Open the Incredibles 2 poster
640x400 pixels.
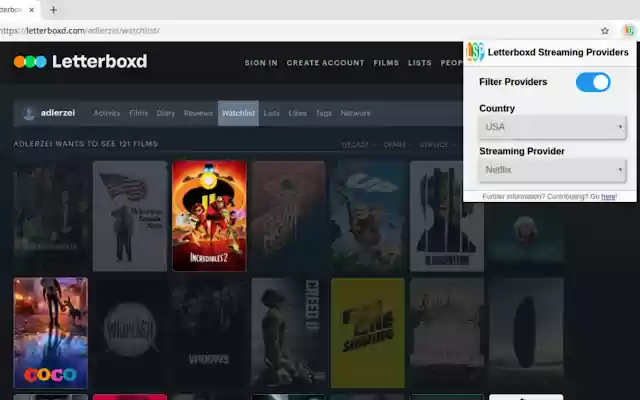[x=209, y=216]
